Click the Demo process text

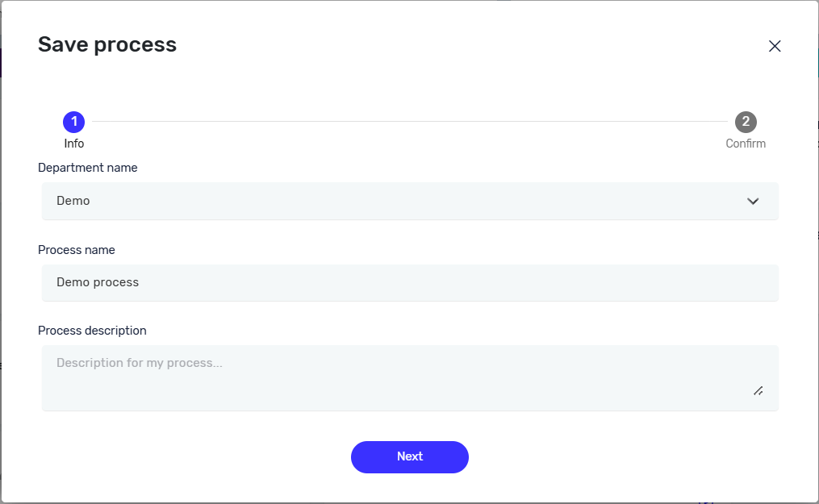point(98,282)
